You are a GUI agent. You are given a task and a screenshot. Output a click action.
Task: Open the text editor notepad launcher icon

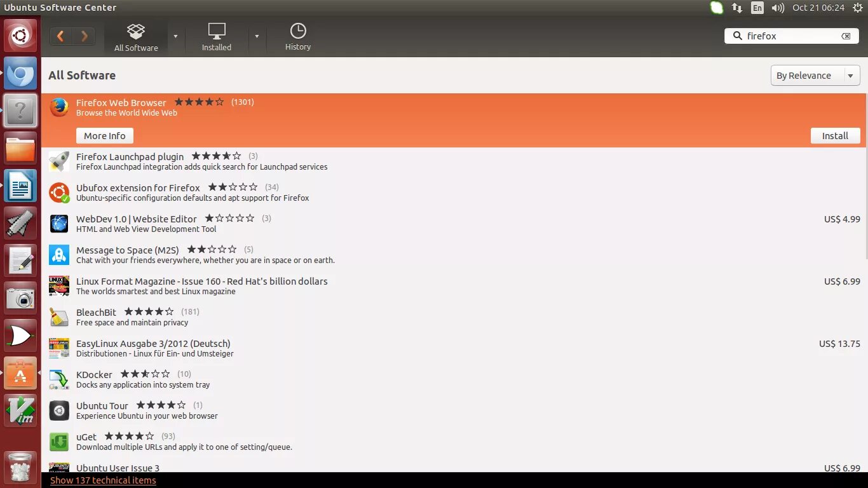coord(20,261)
